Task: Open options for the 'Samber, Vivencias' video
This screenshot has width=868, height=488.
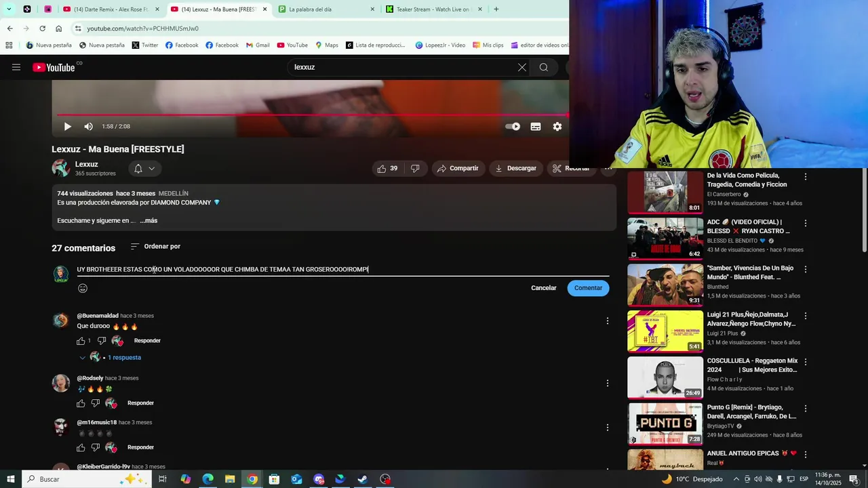Action: tap(806, 270)
